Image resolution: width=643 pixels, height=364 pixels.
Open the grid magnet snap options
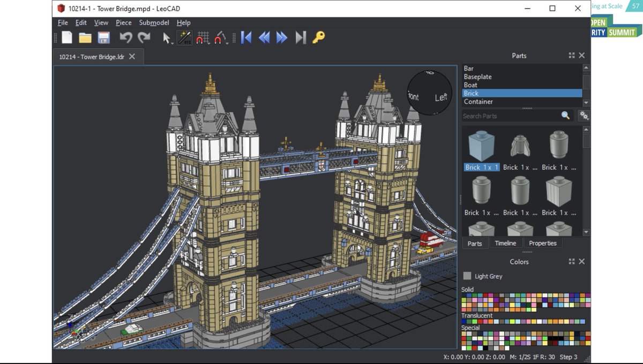coord(203,38)
